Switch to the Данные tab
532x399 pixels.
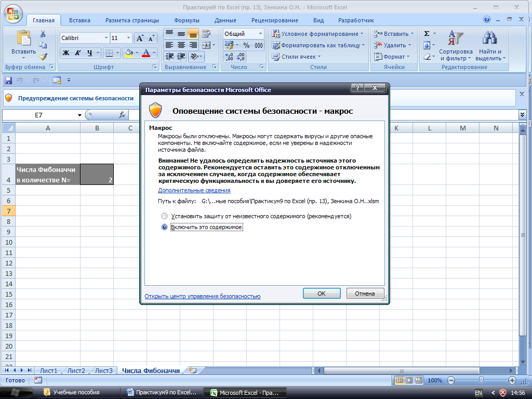pyautogui.click(x=225, y=20)
